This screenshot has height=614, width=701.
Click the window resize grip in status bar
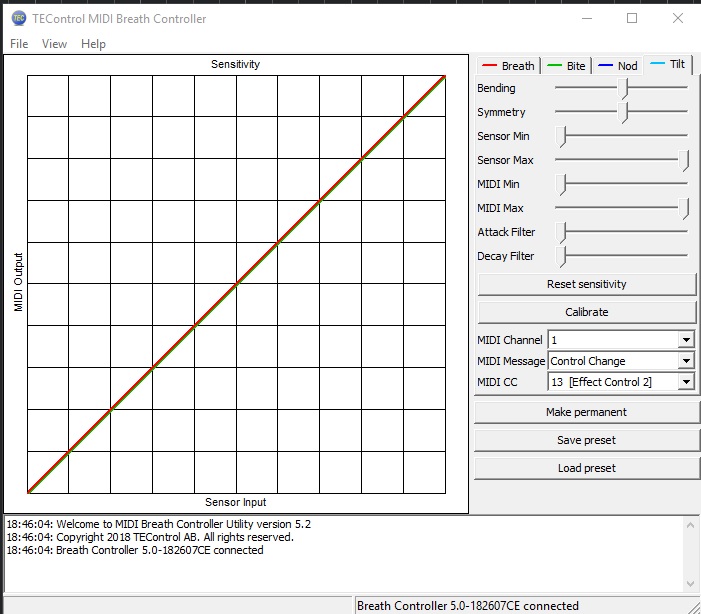[x=695, y=608]
